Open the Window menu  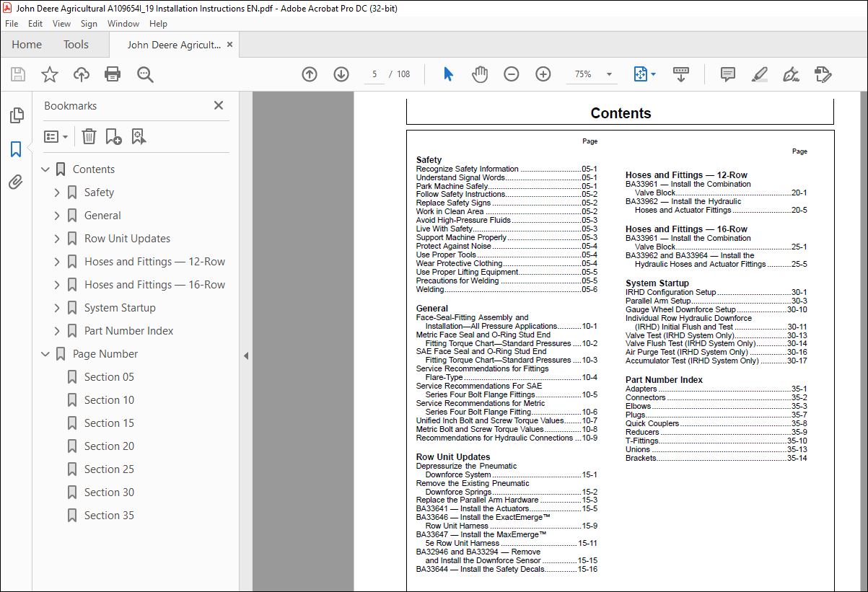[123, 24]
